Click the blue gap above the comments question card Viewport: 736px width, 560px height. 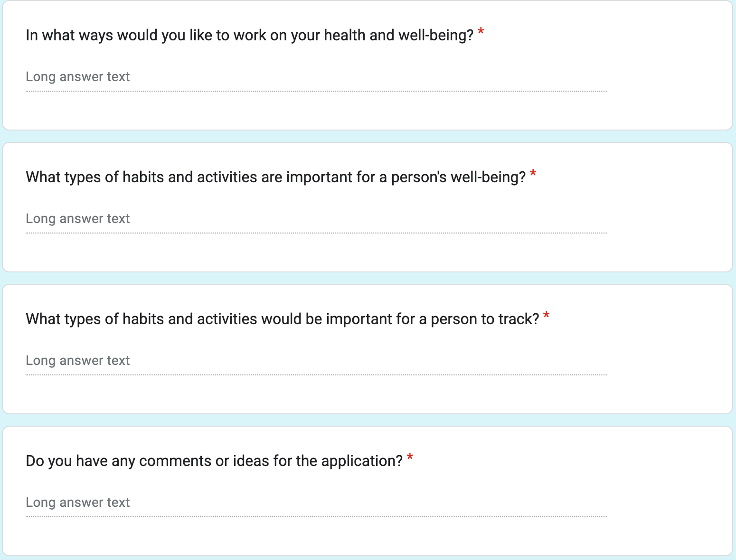coord(368,420)
